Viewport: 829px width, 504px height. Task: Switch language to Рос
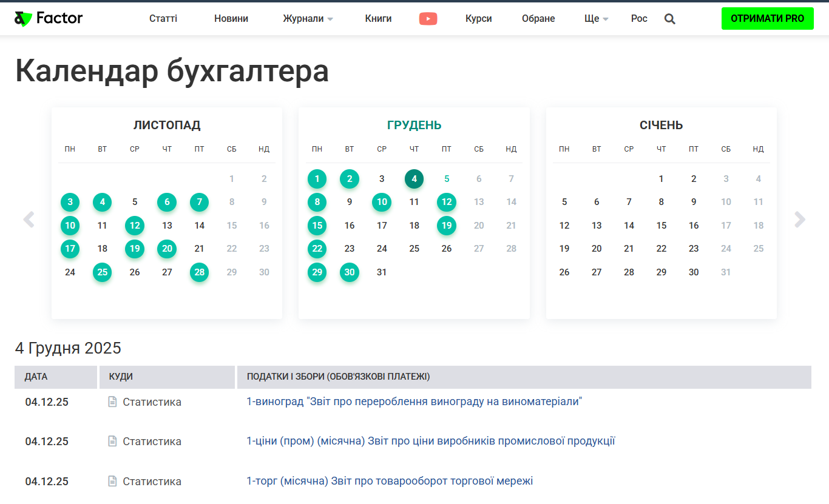[x=639, y=19]
